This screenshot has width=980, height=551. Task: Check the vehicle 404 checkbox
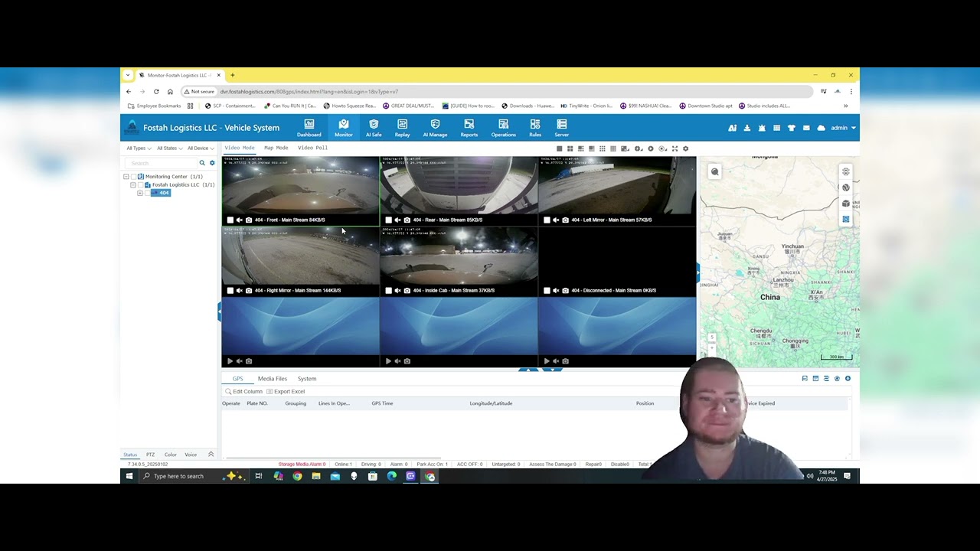coord(147,193)
